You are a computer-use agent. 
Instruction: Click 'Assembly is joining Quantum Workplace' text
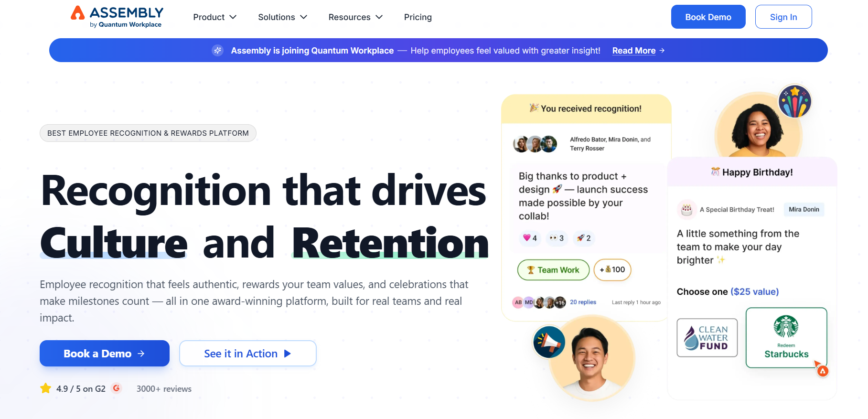pyautogui.click(x=312, y=51)
